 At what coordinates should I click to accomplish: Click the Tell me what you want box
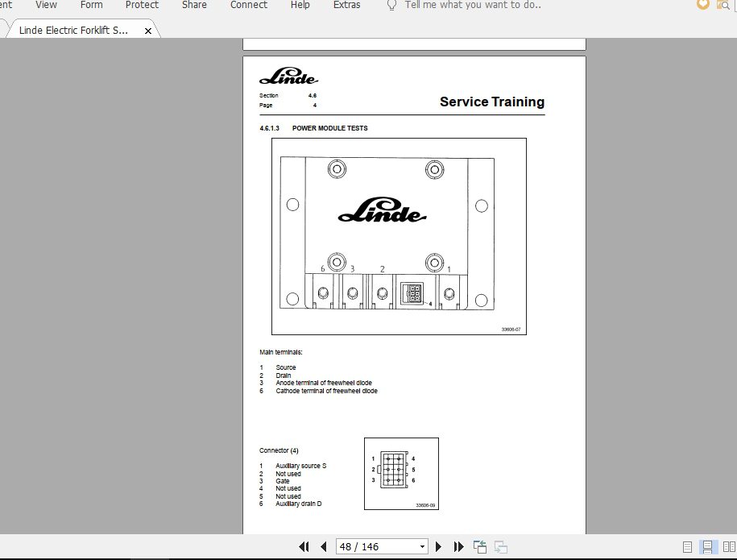pyautogui.click(x=473, y=5)
